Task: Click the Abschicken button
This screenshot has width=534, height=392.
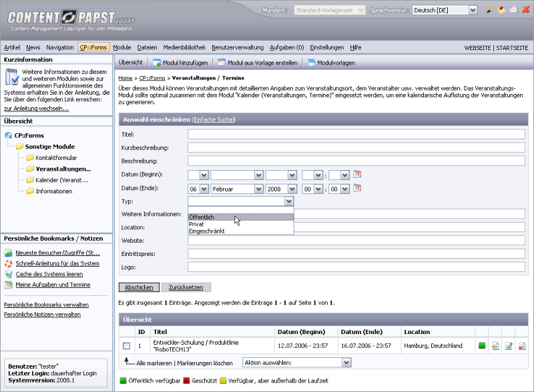Action: 139,287
